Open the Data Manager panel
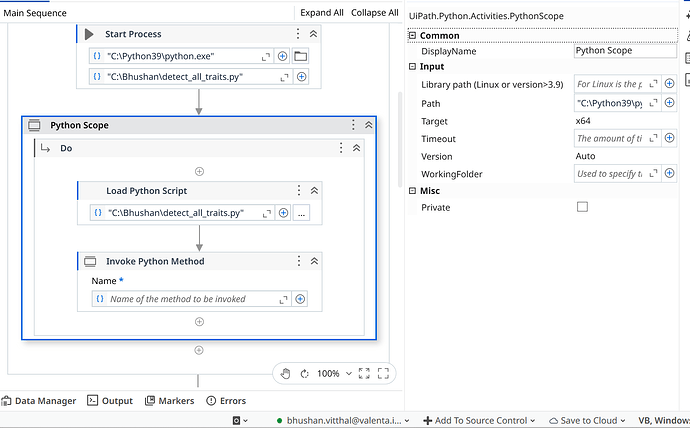690x428 pixels. (x=39, y=401)
